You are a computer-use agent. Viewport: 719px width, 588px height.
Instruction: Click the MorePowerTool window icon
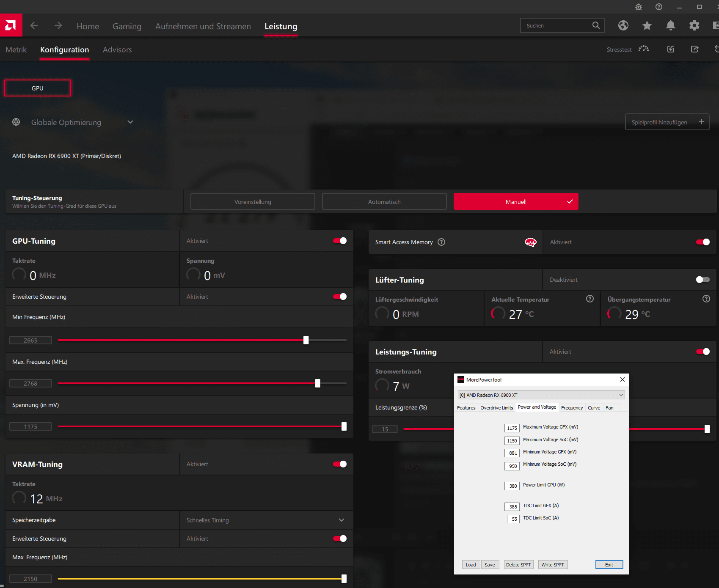coord(461,379)
